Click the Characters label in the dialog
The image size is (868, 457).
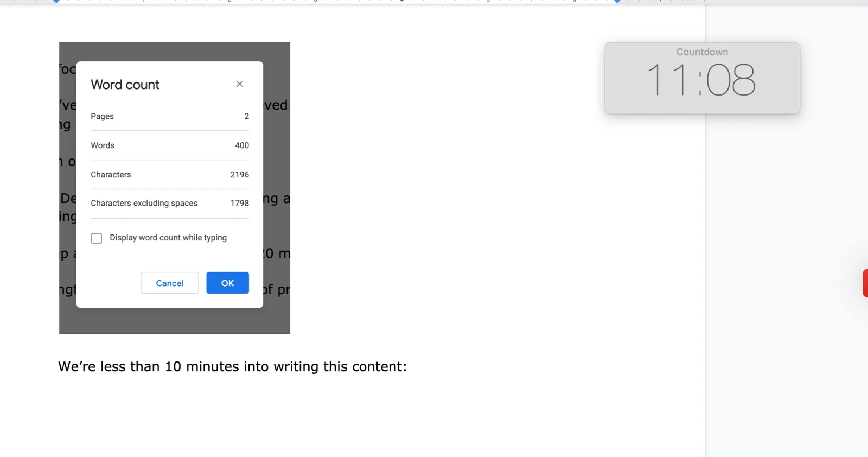coord(111,175)
